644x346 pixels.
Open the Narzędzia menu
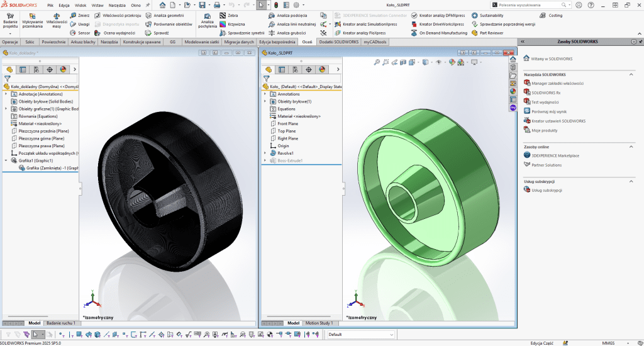tap(116, 5)
